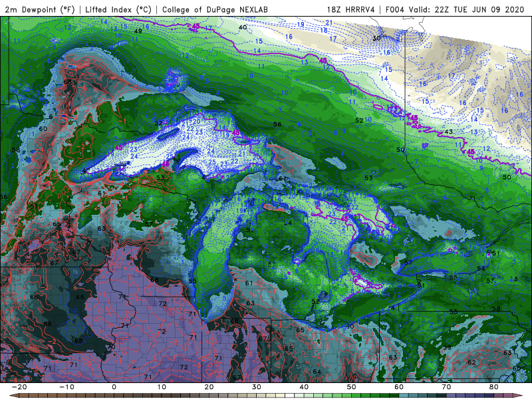Click the '70' label on the color scale
This screenshot has width=532, height=399.
(x=446, y=387)
